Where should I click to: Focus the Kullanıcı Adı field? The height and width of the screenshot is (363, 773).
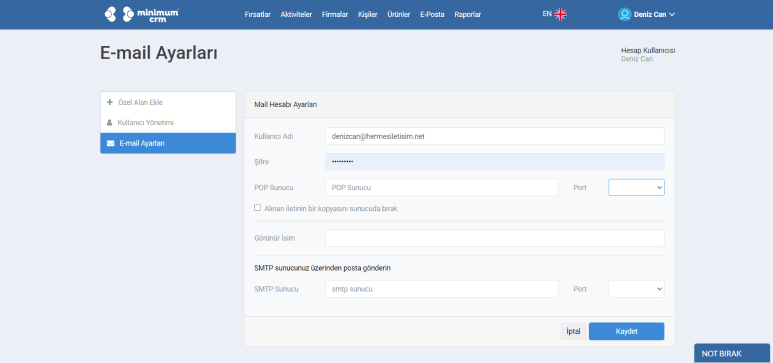tap(494, 136)
